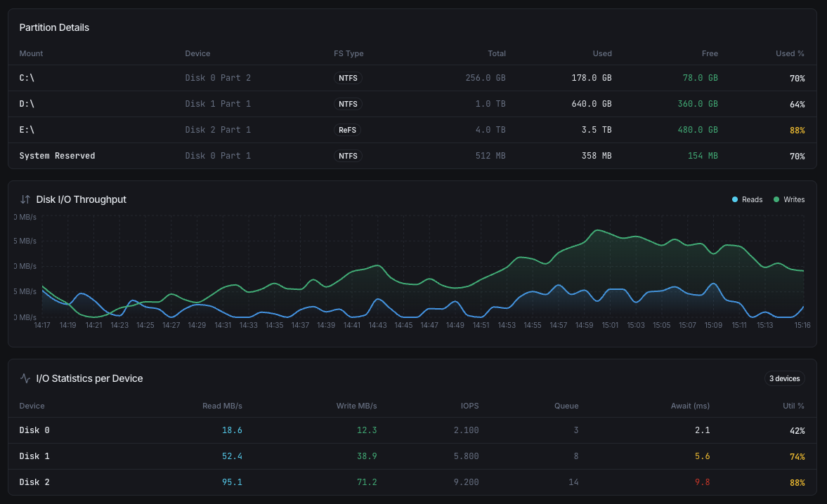The image size is (827, 504).
Task: Click the NTFS badge for System Reserved
Action: pos(348,156)
